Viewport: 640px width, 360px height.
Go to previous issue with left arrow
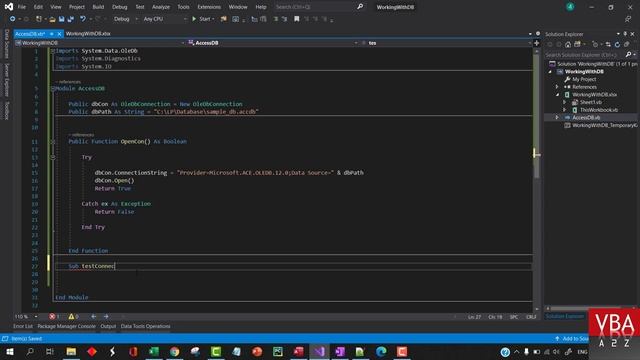(93, 316)
